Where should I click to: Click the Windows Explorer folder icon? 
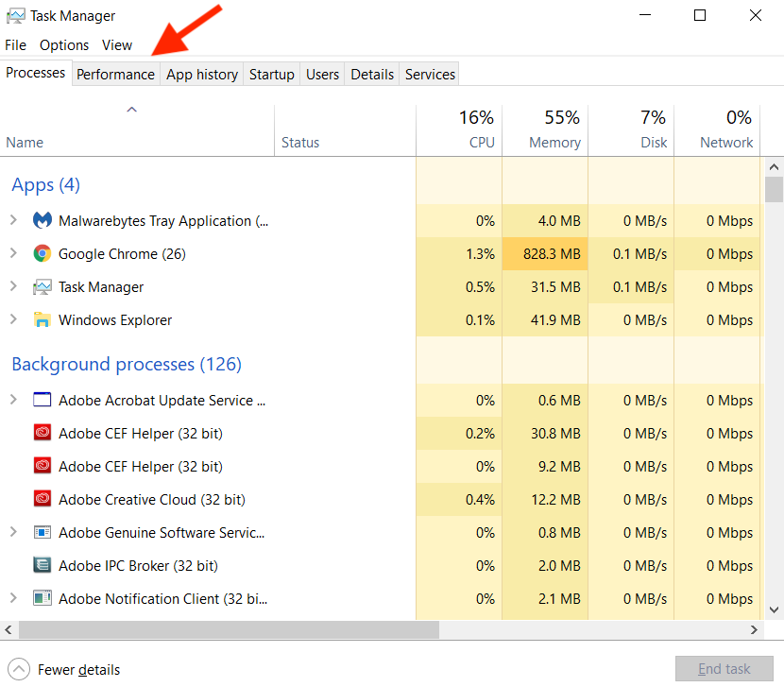(x=42, y=319)
